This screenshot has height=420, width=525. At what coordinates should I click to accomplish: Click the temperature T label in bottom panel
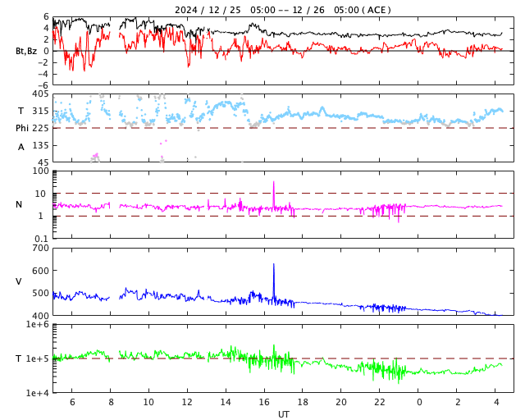[19, 358]
